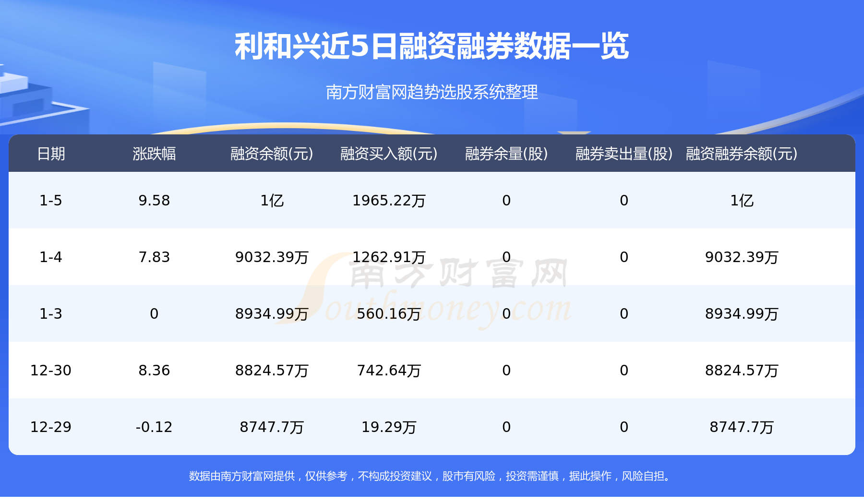The image size is (864, 504).
Task: Click the date cell 1-5
Action: click(x=51, y=201)
